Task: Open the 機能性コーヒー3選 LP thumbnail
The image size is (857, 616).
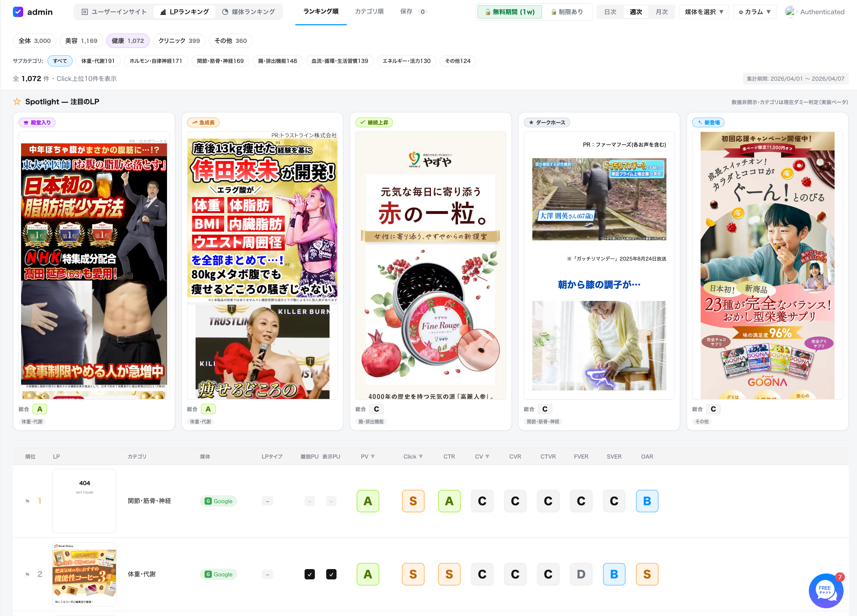Action: pos(84,574)
